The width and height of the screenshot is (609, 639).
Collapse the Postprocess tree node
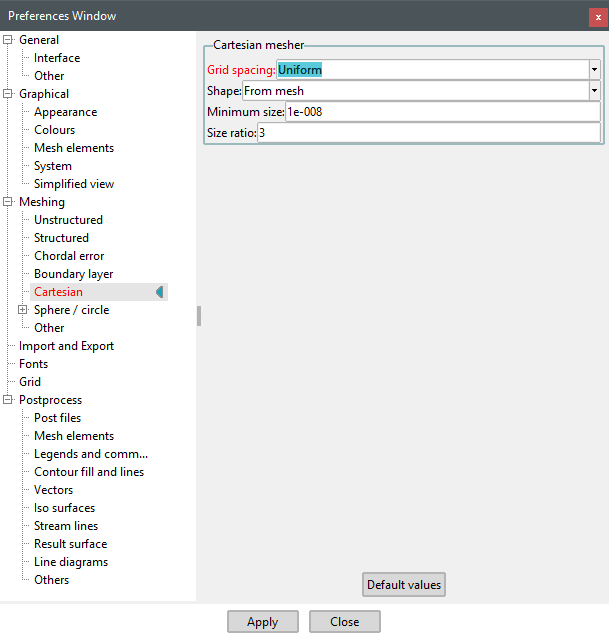(9, 400)
